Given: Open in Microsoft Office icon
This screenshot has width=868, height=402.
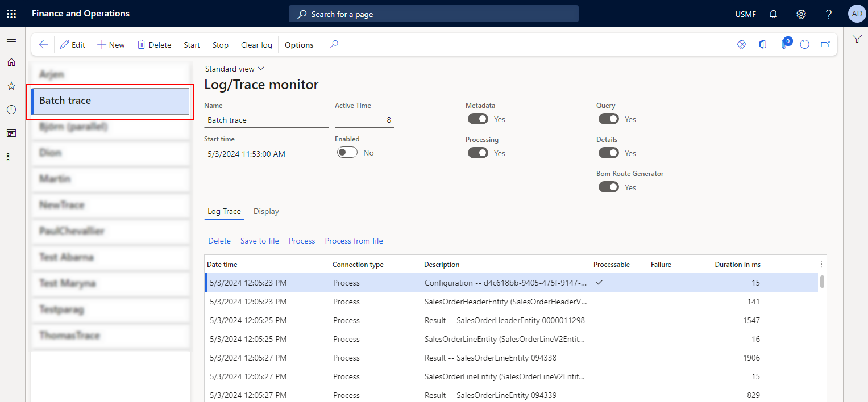Looking at the screenshot, I should pos(763,44).
